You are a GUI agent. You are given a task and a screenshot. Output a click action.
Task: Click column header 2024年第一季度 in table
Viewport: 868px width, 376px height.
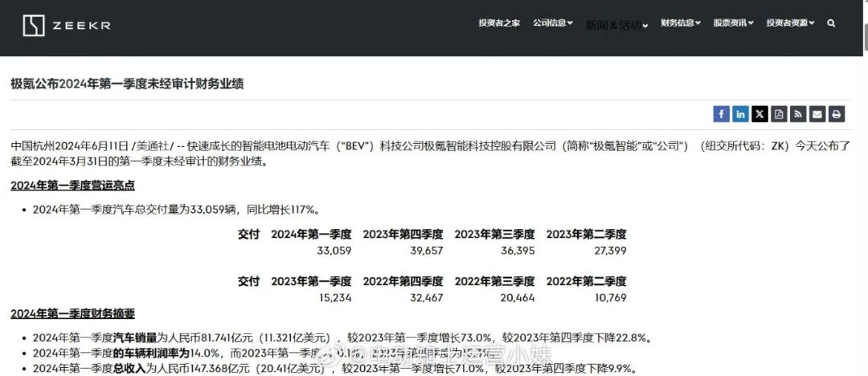[311, 234]
